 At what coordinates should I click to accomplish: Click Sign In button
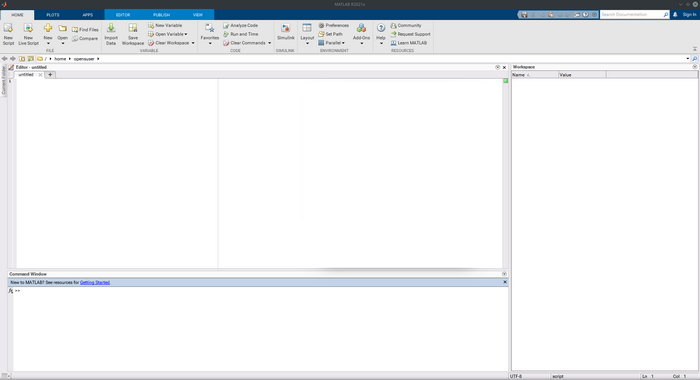pyautogui.click(x=689, y=14)
